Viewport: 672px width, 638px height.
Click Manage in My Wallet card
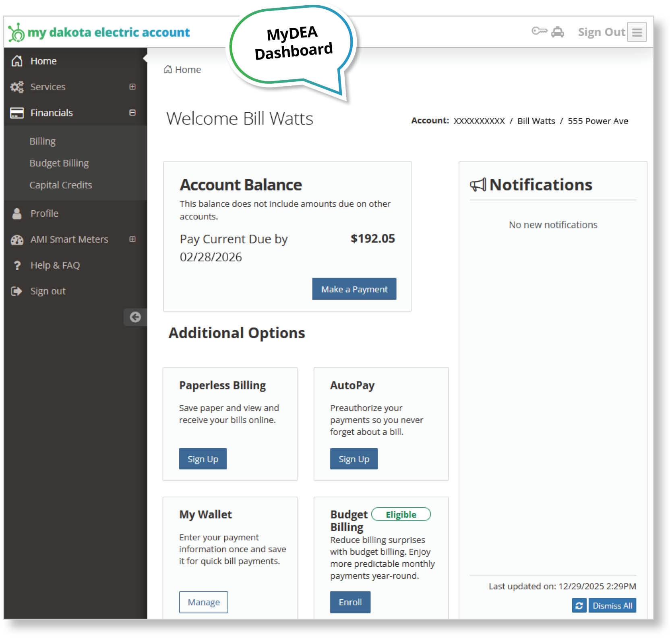pos(203,602)
